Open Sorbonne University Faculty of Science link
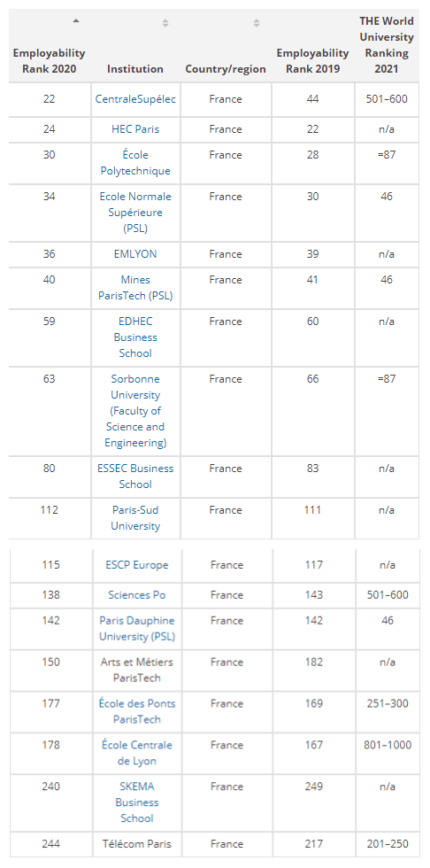 click(135, 411)
